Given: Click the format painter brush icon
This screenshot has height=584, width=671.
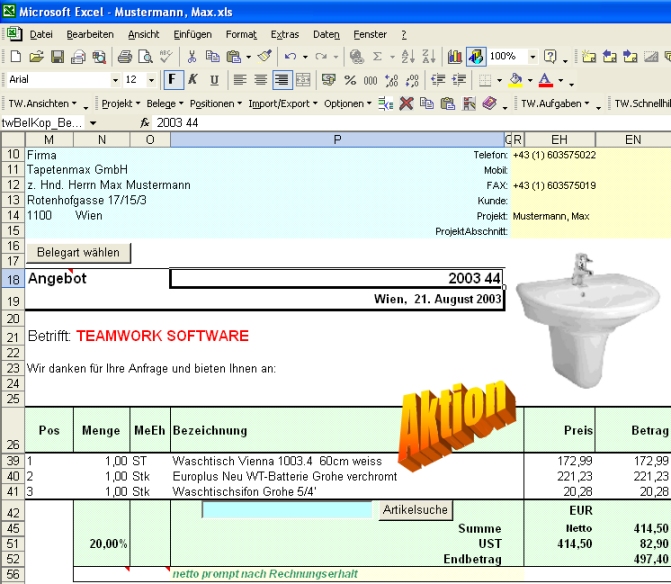Looking at the screenshot, I should coord(265,57).
